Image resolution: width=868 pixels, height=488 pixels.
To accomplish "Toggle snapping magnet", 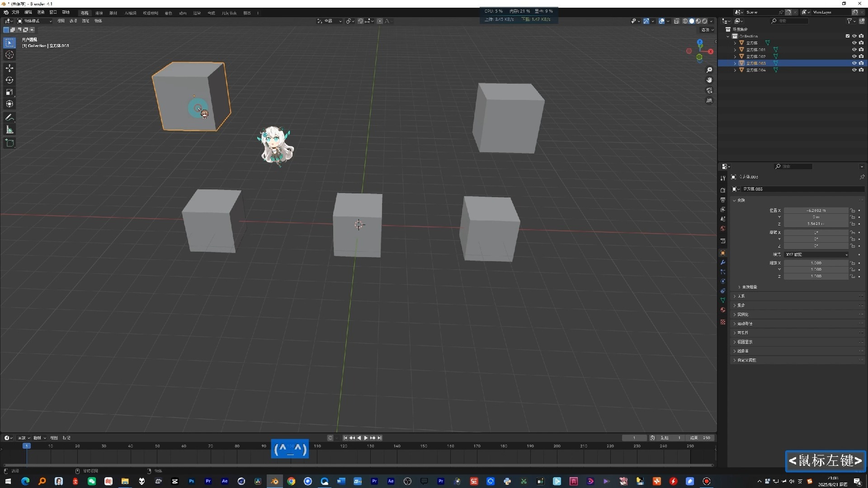I will point(360,21).
